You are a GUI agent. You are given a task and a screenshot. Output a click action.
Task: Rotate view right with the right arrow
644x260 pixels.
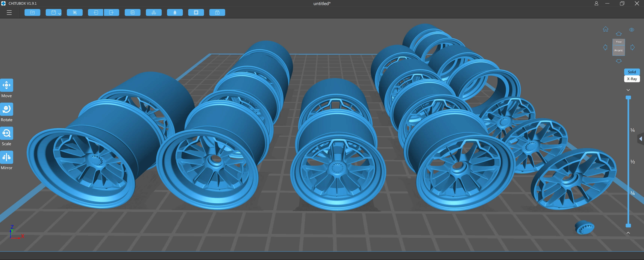(633, 47)
